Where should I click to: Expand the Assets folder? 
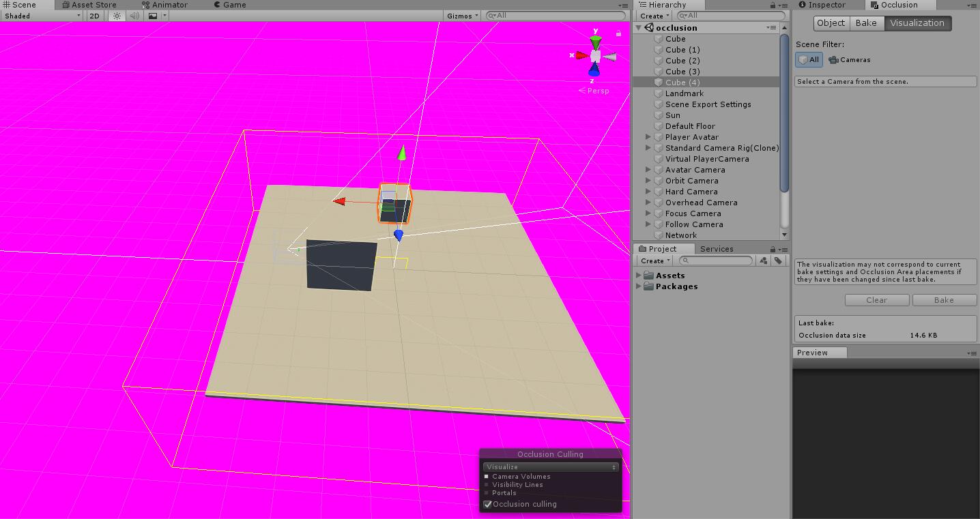(639, 276)
